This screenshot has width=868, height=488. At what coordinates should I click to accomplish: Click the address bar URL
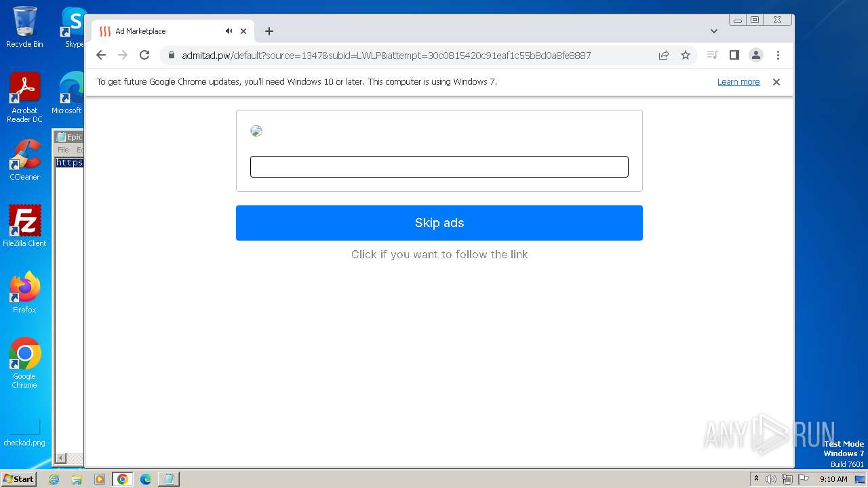386,55
